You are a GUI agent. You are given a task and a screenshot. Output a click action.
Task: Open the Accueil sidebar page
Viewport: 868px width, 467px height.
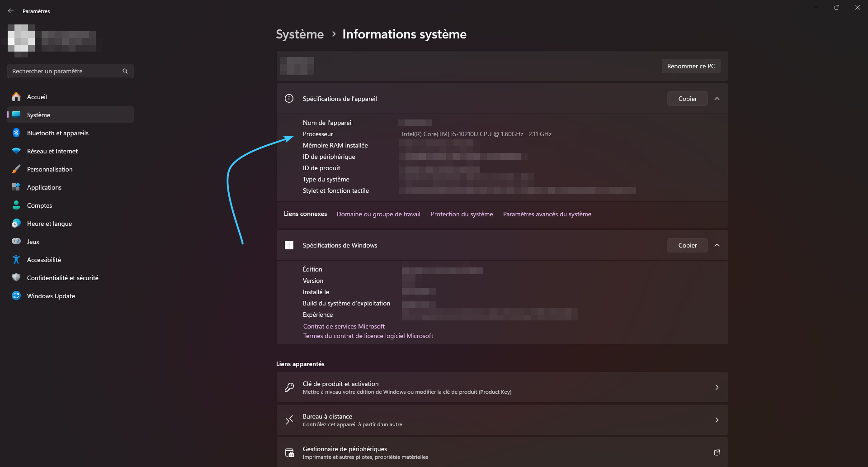71,97
